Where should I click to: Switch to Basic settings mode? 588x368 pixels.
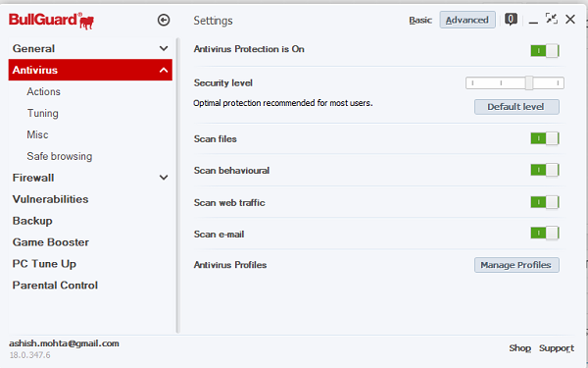click(420, 20)
